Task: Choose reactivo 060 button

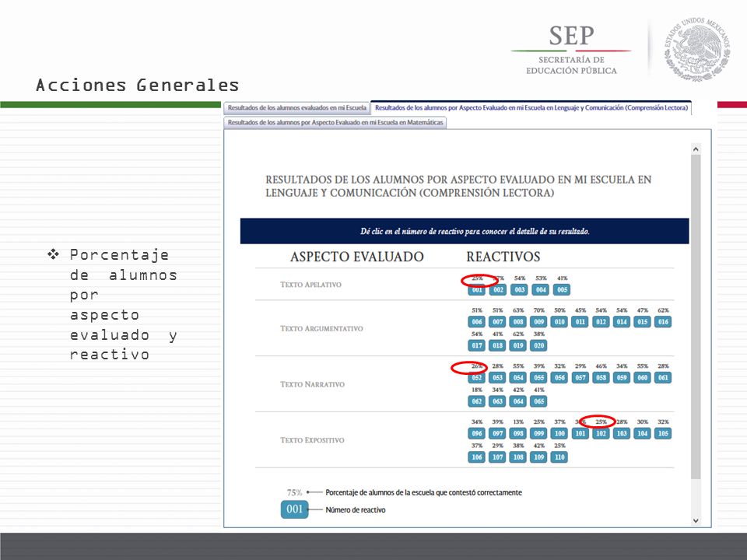Action: pos(643,378)
